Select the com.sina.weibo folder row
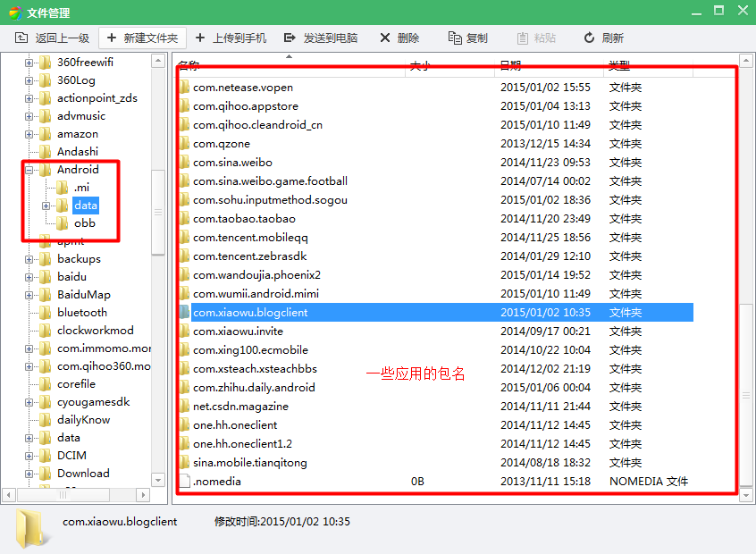Viewport: 756px width, 554px height. pos(435,163)
